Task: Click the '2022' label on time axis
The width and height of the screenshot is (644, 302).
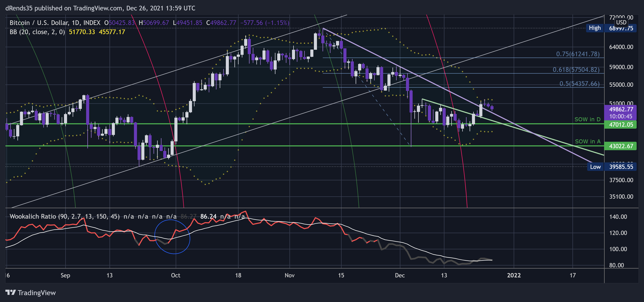Action: 514,275
